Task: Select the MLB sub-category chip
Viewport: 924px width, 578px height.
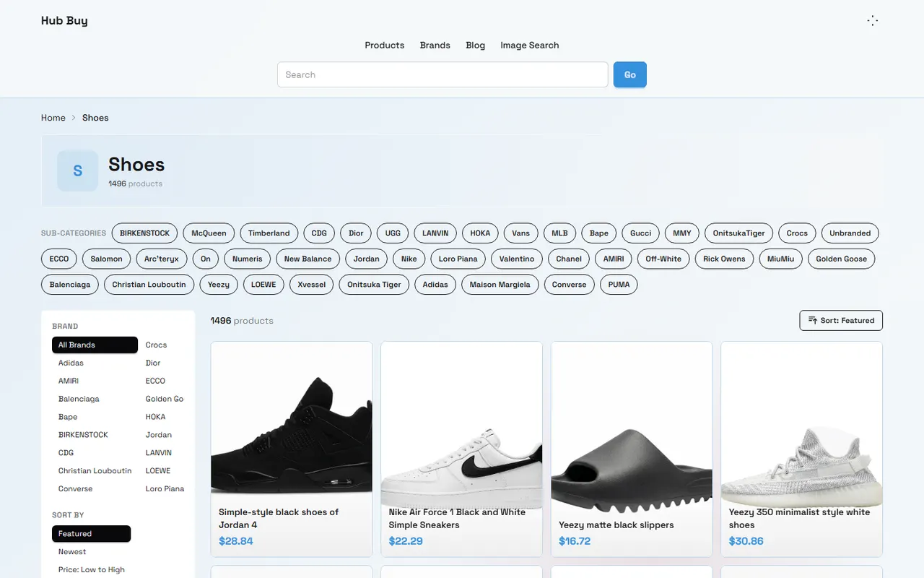Action: [559, 233]
